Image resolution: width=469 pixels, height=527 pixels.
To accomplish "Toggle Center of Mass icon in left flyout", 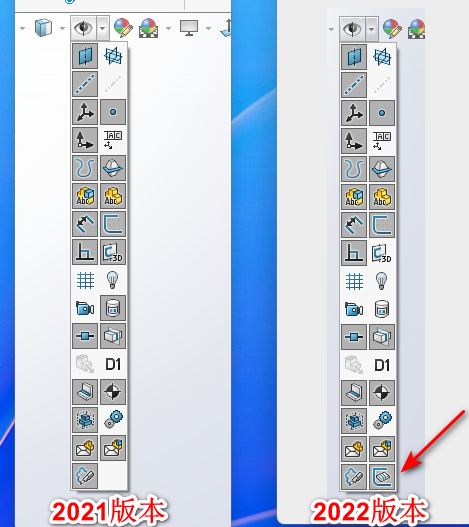I will 113,392.
